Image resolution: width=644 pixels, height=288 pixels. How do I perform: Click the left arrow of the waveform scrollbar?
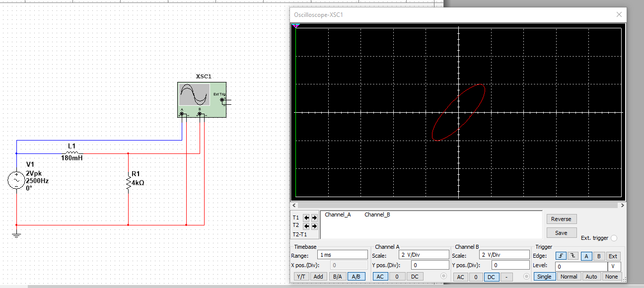click(x=293, y=205)
